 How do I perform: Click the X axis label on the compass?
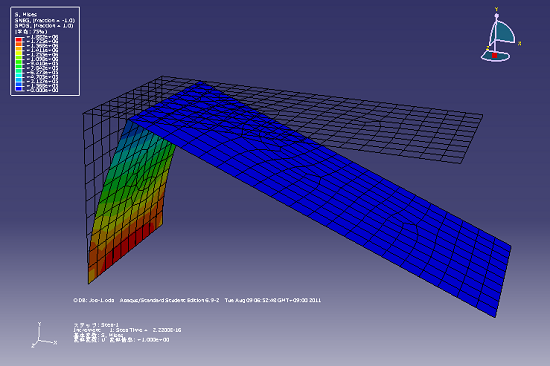point(519,44)
